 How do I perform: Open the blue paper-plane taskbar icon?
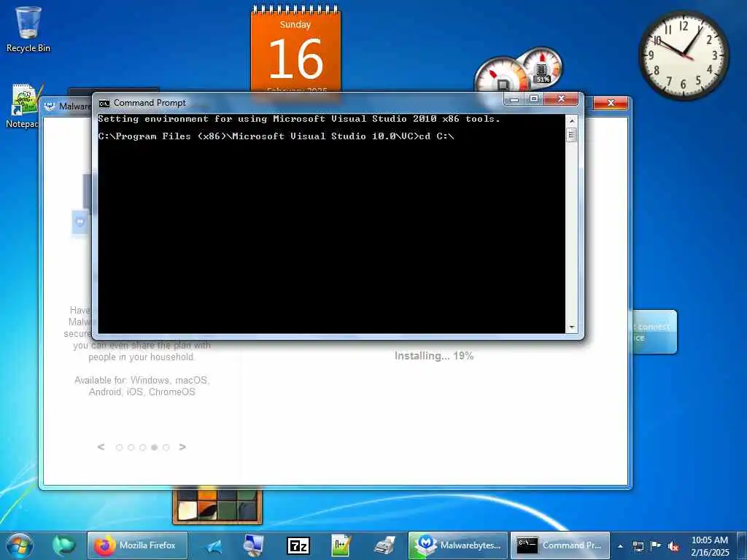[x=214, y=546]
